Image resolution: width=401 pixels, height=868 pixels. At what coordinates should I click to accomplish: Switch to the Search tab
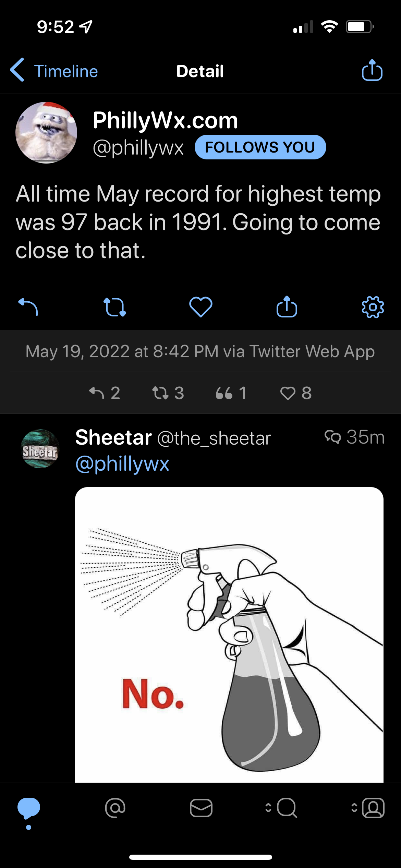[x=287, y=808]
